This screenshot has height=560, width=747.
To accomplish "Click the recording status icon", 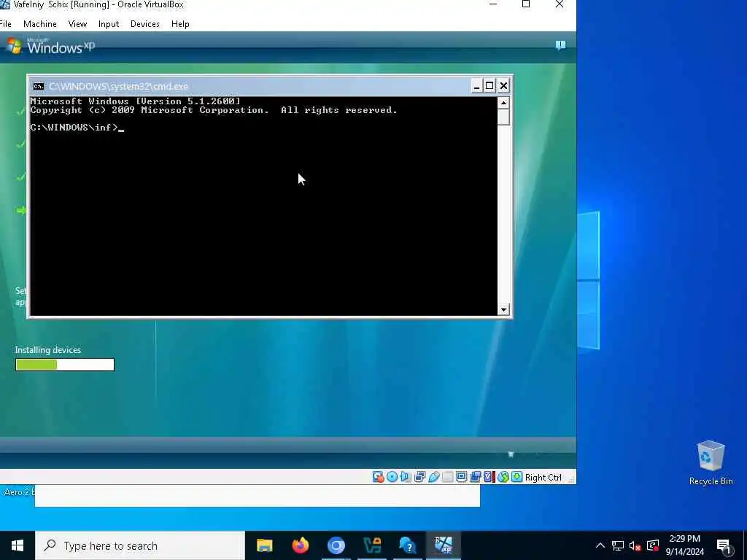I will (475, 477).
